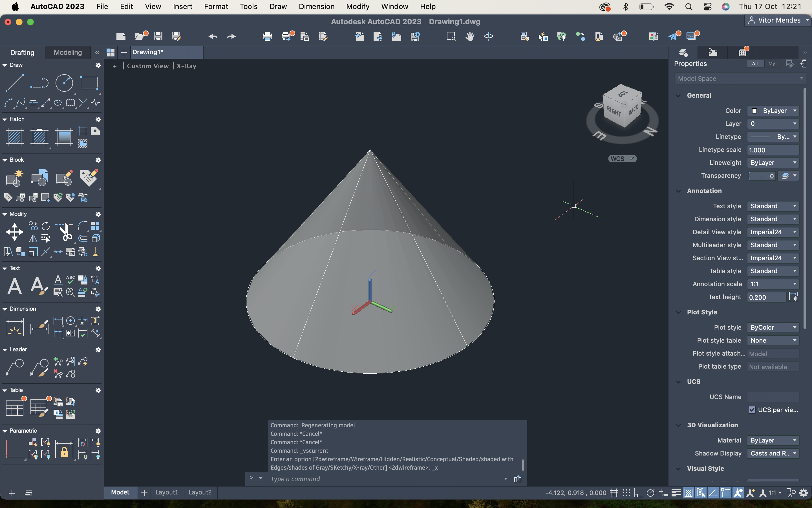Select the Rectangle tool
Screen dimensions: 812x508
(89, 83)
